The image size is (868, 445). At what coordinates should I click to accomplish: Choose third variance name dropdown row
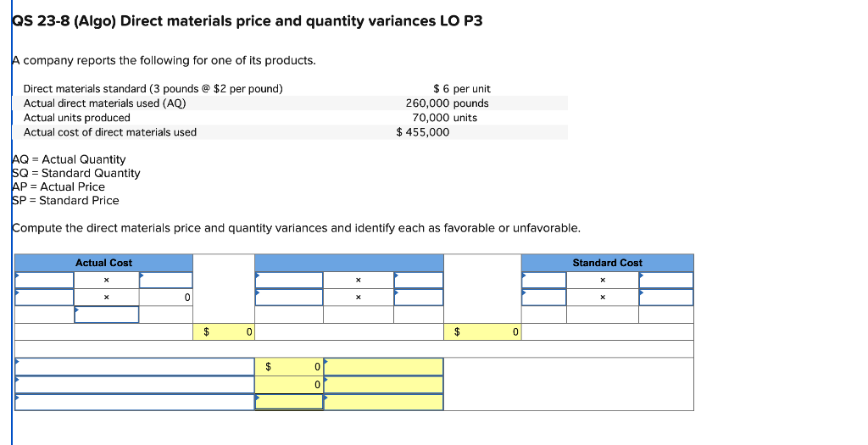pyautogui.click(x=135, y=402)
